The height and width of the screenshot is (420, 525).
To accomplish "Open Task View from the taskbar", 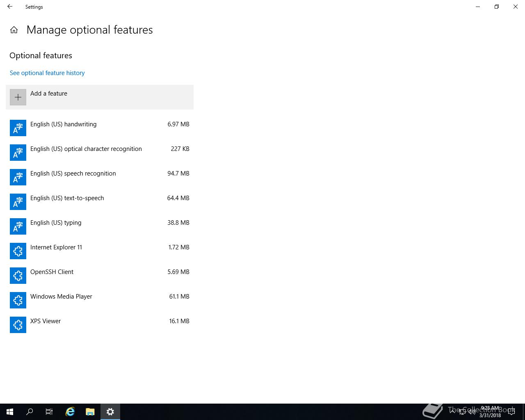I will click(49, 412).
